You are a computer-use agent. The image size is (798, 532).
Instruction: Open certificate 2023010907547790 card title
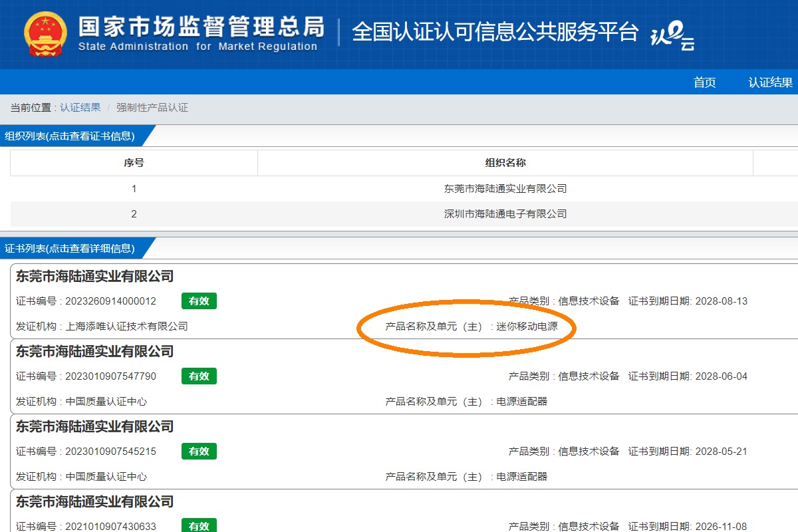point(95,352)
